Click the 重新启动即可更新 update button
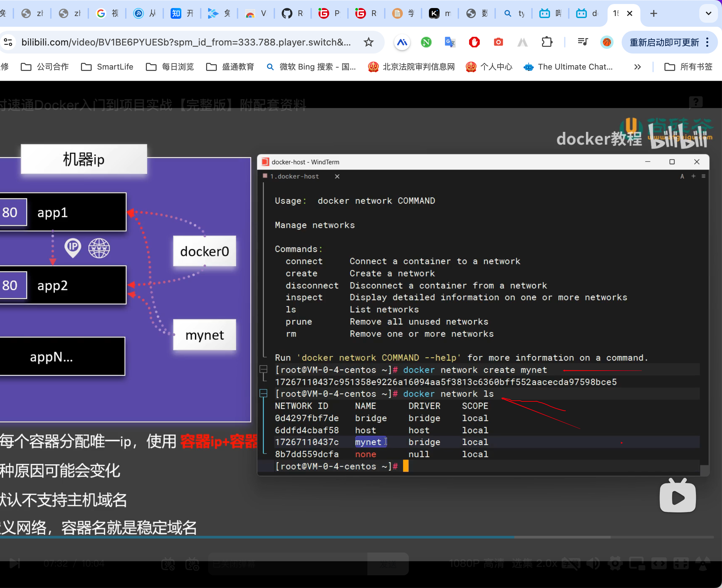Viewport: 722px width, 588px height. pos(664,42)
